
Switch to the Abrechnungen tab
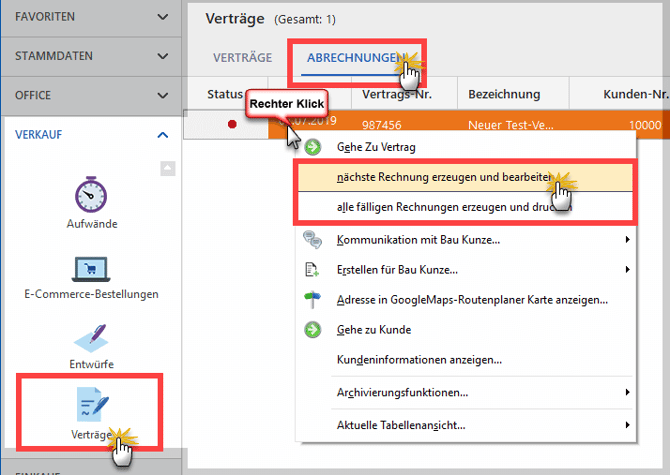[350, 58]
